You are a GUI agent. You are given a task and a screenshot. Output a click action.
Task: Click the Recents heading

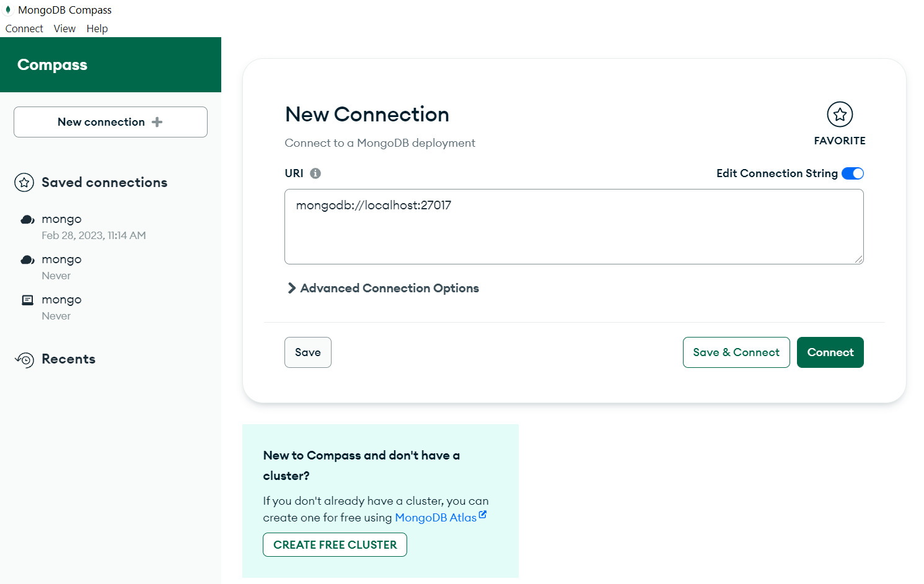click(68, 359)
